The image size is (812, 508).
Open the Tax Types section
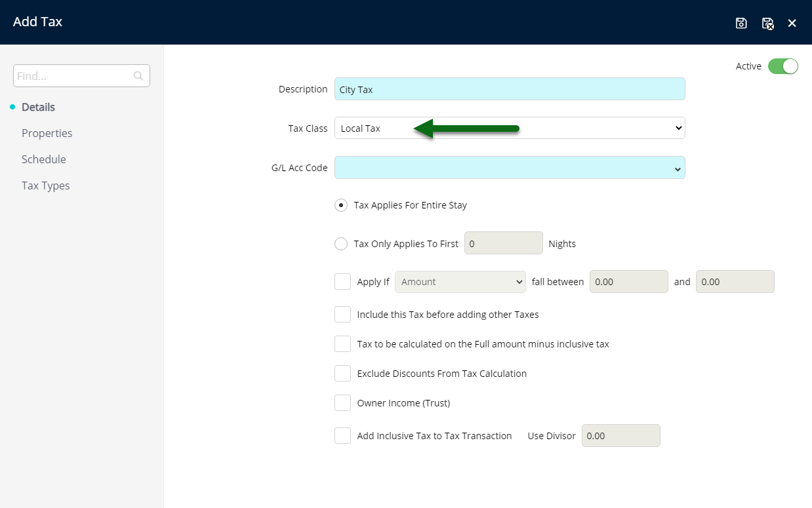46,186
